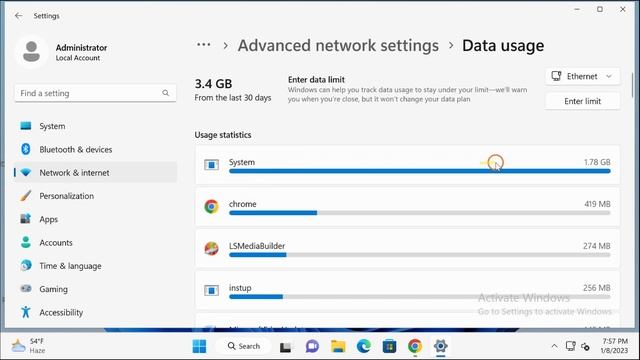Click the Time & language globe icon
The image size is (640, 360).
26,265
